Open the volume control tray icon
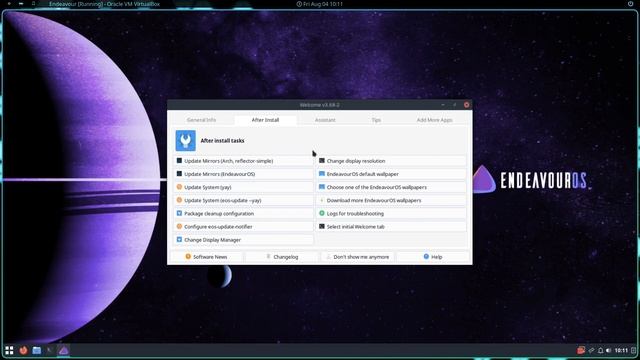 (x=609, y=350)
